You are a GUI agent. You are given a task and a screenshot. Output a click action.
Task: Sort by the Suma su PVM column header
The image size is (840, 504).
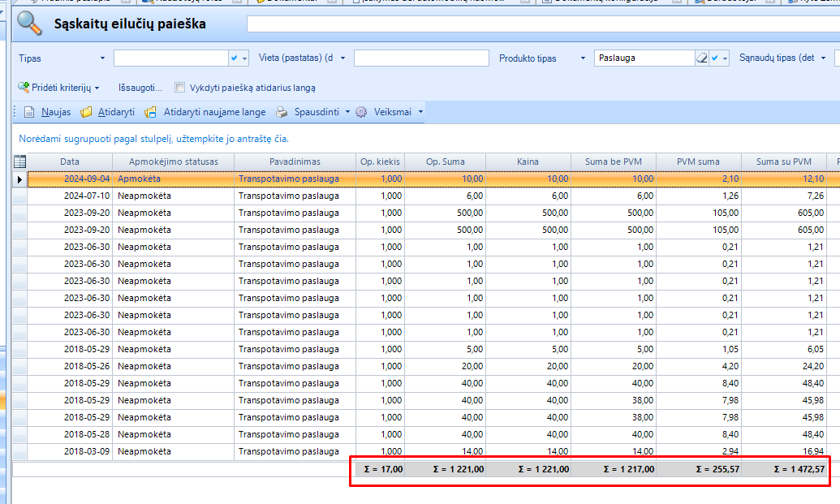784,162
